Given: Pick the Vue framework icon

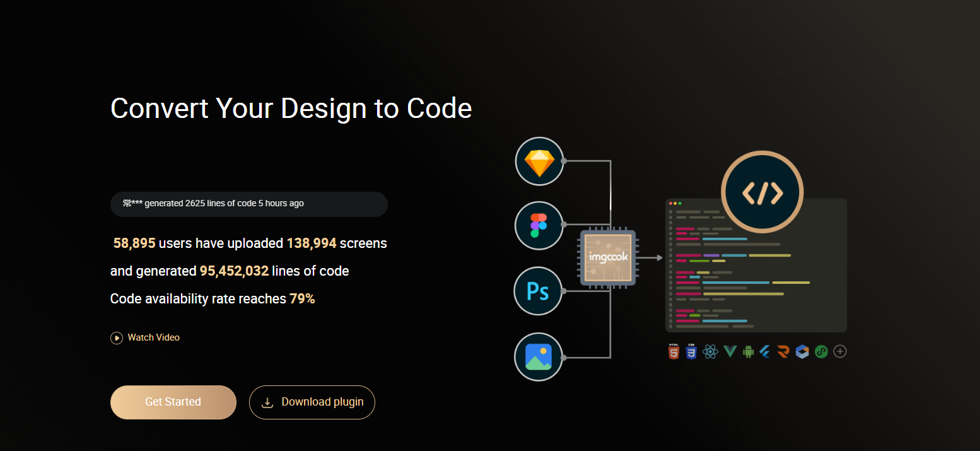Looking at the screenshot, I should 730,352.
